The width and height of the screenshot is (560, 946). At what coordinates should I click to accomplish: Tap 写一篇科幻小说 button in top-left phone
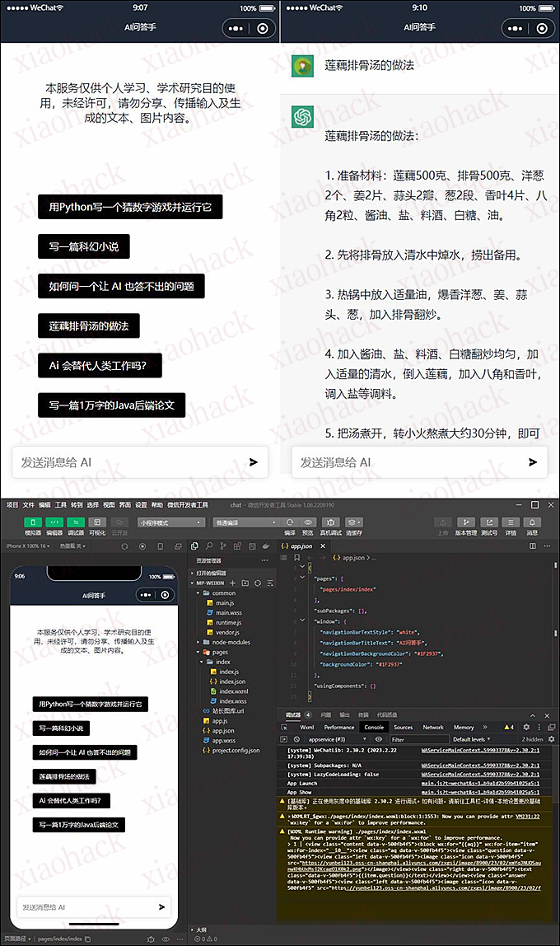click(x=84, y=246)
